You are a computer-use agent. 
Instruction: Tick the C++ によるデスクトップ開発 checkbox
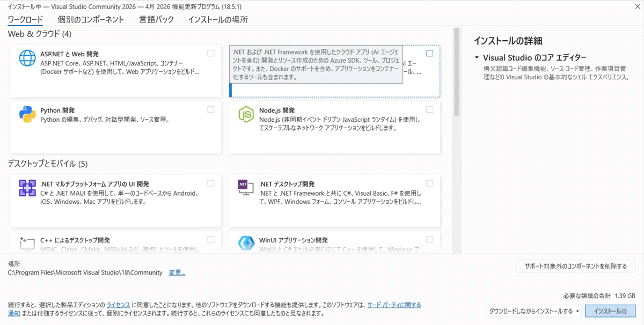click(211, 239)
